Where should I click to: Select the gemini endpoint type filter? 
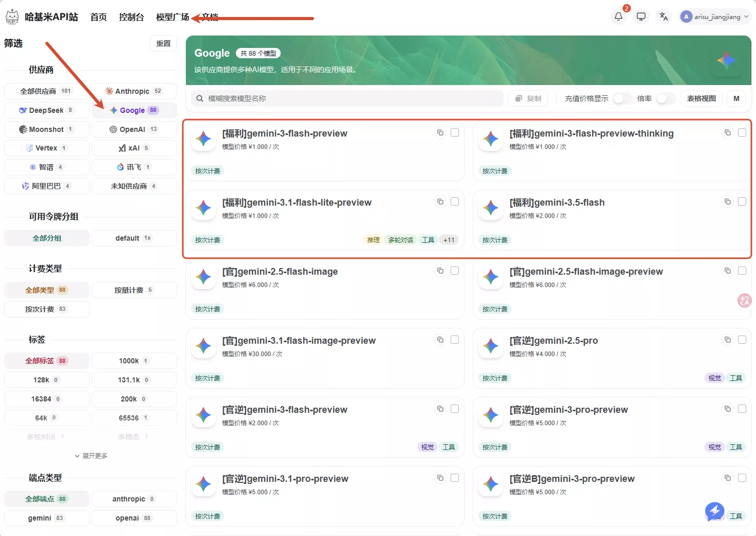tap(47, 518)
